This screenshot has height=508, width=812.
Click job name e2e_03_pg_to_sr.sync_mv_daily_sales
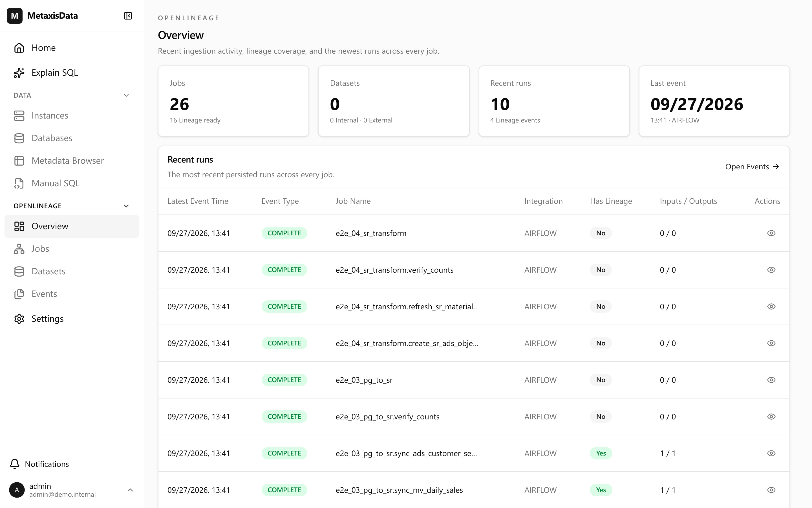click(399, 490)
